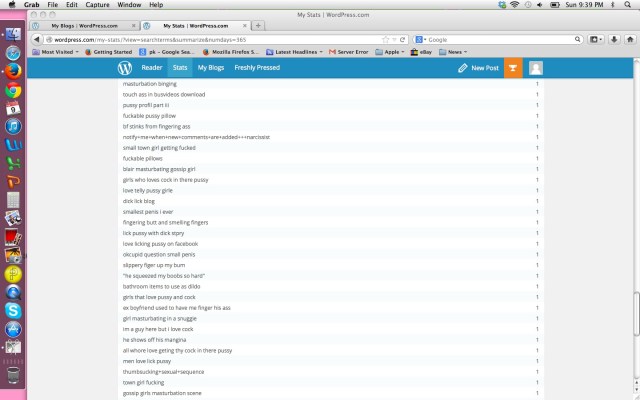The height and width of the screenshot is (400, 640).
Task: Open iTunes from the dock
Action: coord(13,127)
